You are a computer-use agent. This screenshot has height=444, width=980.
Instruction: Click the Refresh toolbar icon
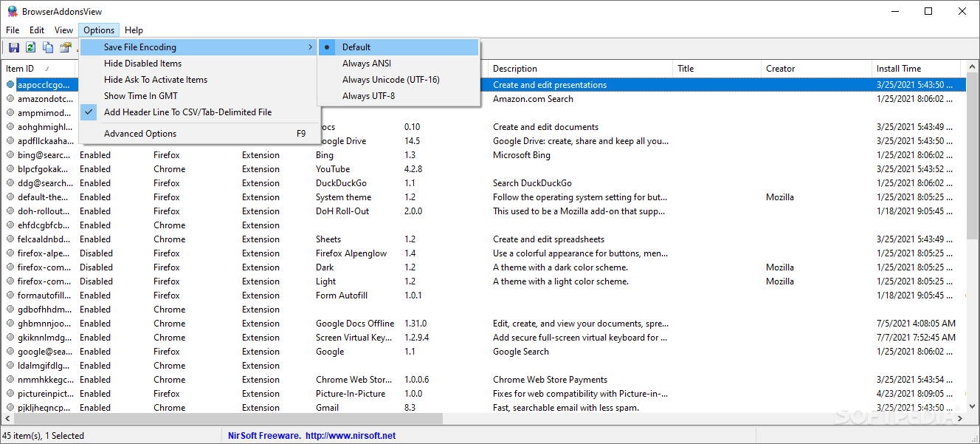tap(31, 47)
